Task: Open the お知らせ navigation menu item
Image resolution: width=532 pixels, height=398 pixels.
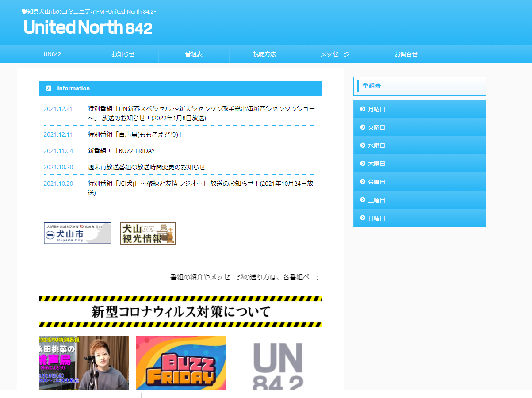Action: point(123,54)
